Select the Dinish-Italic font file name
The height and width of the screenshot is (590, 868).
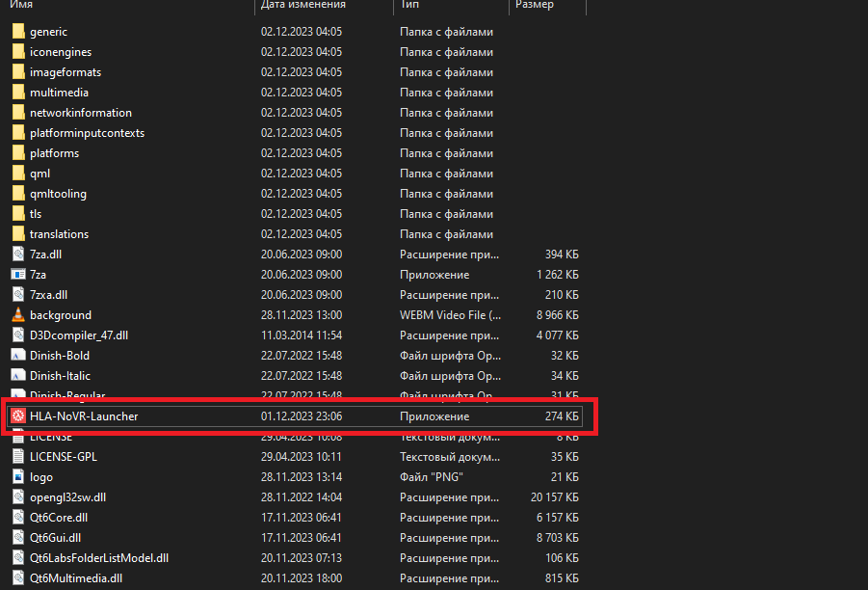point(60,376)
